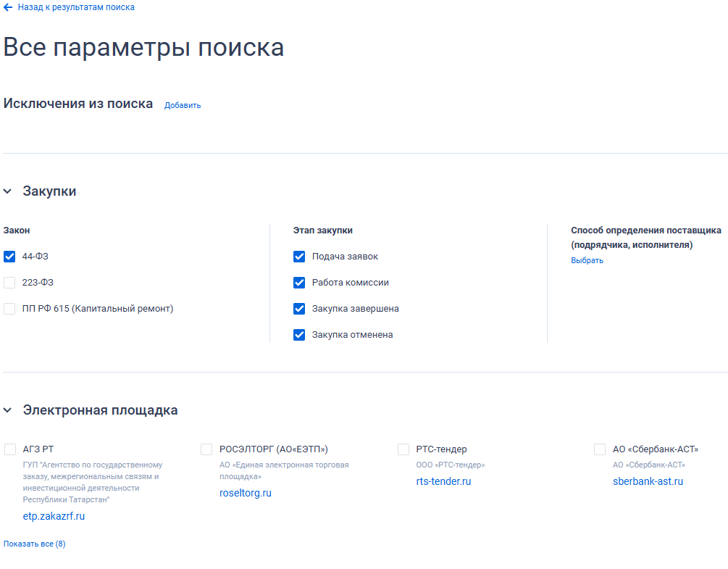Image resolution: width=728 pixels, height=569 pixels.
Task: Tick the ПП РФ 615 (Капитальный ремонт) checkbox
Action: click(9, 309)
